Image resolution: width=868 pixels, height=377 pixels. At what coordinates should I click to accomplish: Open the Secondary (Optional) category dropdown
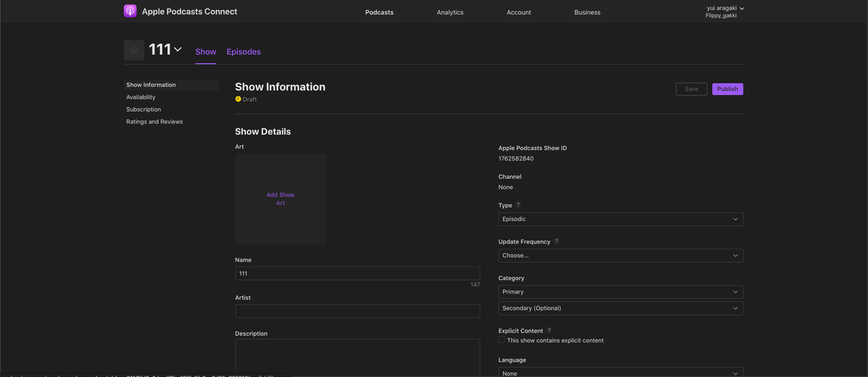[620, 308]
